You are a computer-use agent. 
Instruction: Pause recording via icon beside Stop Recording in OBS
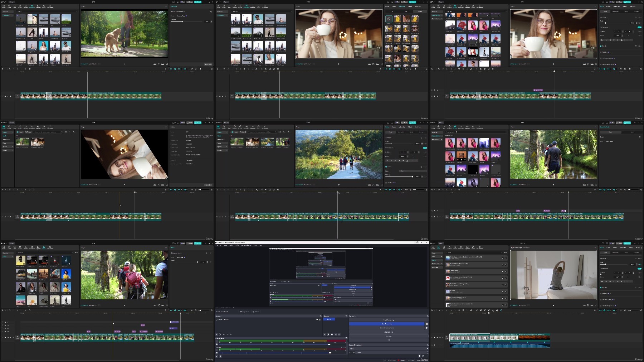[427, 324]
